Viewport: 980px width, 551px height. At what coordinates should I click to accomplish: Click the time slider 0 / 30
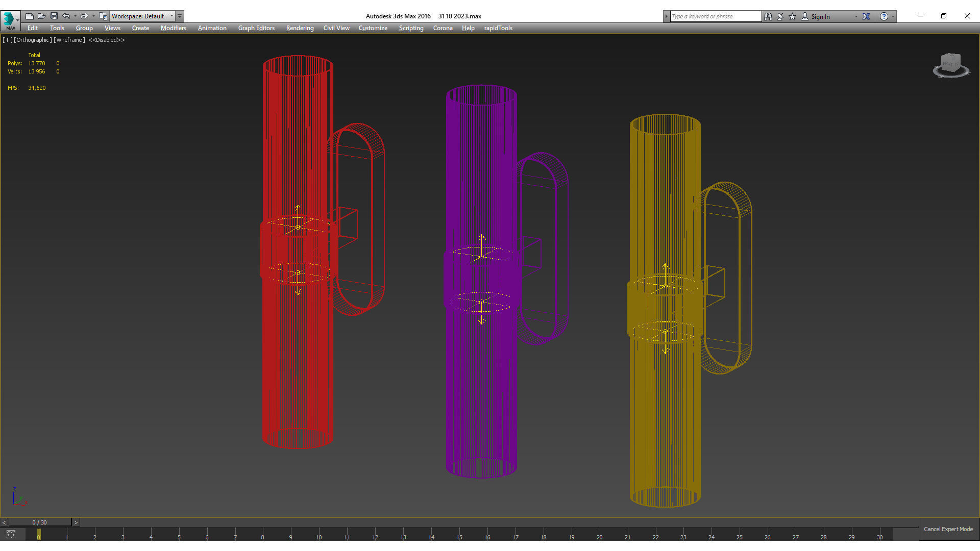(39, 522)
